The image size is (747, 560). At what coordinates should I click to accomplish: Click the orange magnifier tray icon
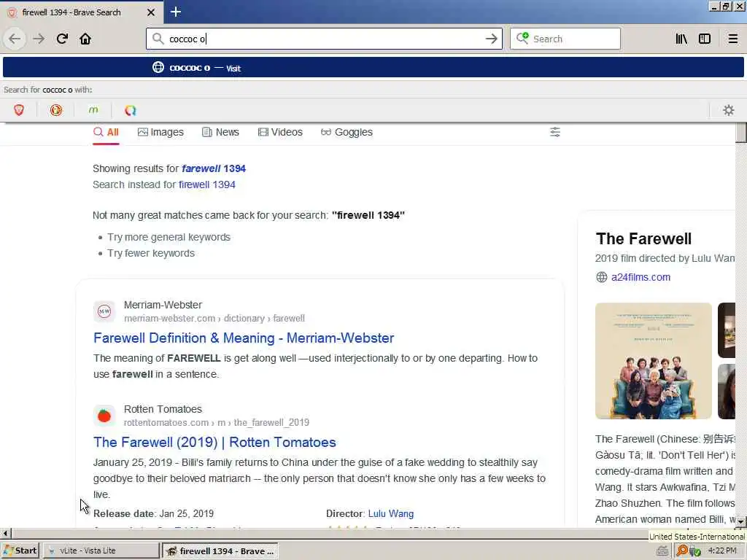682,551
